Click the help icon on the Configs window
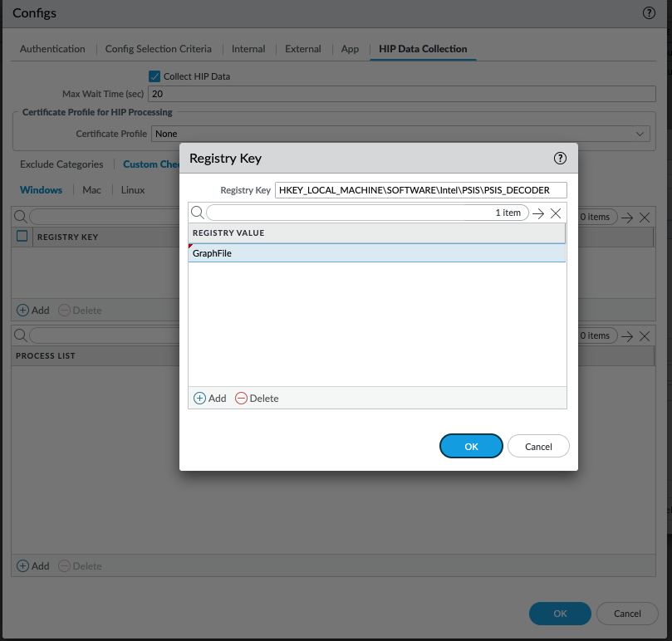672x641 pixels. coord(649,12)
